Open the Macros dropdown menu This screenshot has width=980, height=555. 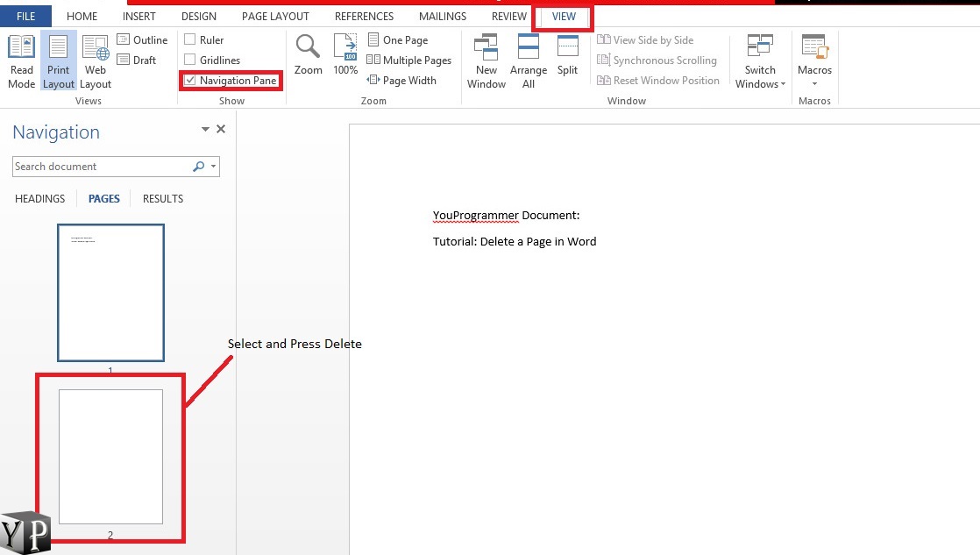pos(814,63)
